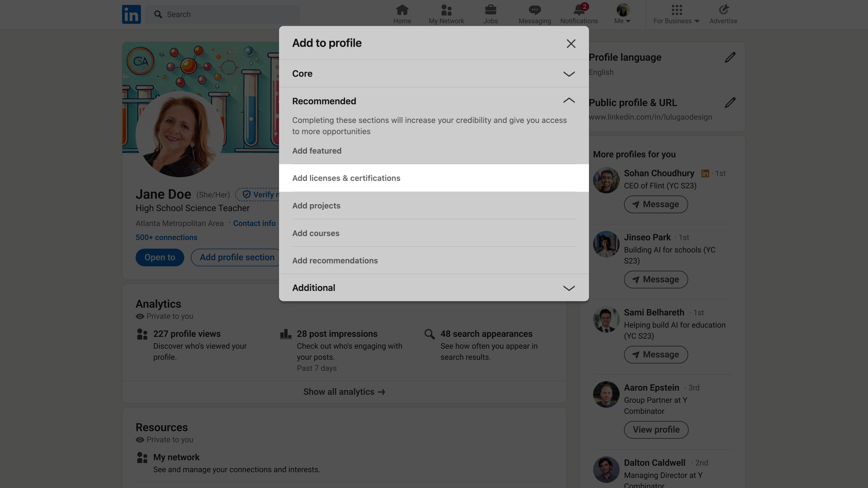View profile of Aaron Epstein
The height and width of the screenshot is (488, 868).
point(656,430)
